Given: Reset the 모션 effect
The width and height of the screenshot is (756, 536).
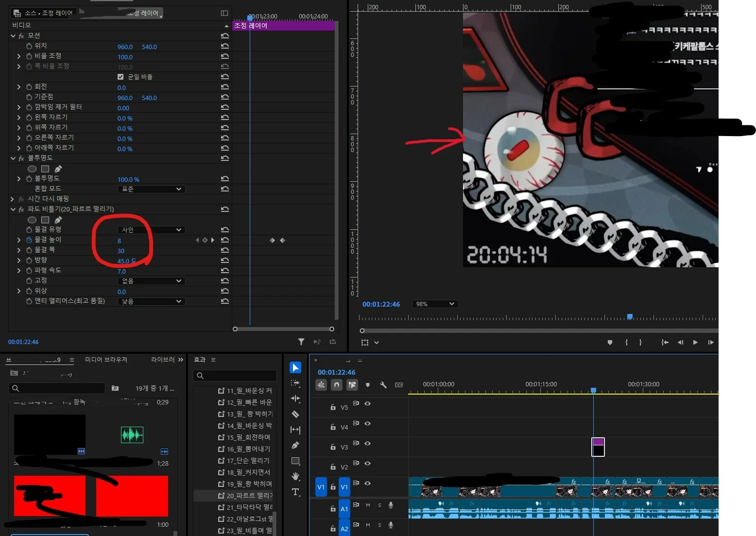Looking at the screenshot, I should [x=224, y=36].
